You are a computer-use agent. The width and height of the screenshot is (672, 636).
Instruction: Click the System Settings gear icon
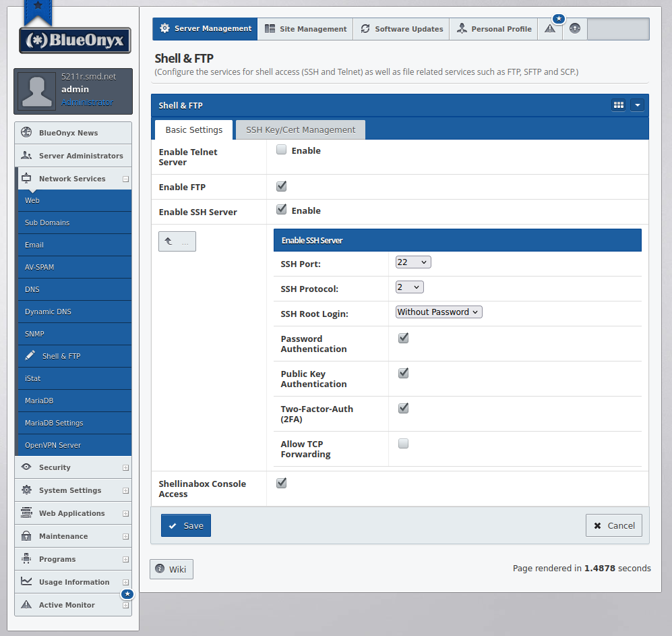26,490
